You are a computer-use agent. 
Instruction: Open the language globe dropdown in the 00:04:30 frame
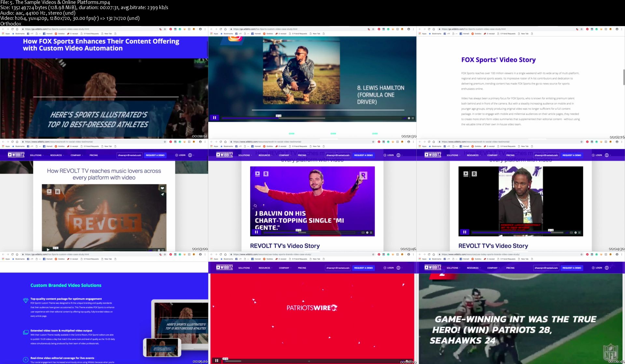coord(608,155)
